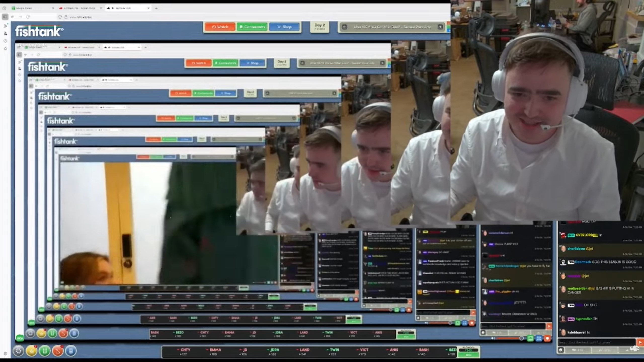This screenshot has width=644, height=362.
Task: Toggle the topmost browser sidebar panel button
Action: [x=5, y=17]
